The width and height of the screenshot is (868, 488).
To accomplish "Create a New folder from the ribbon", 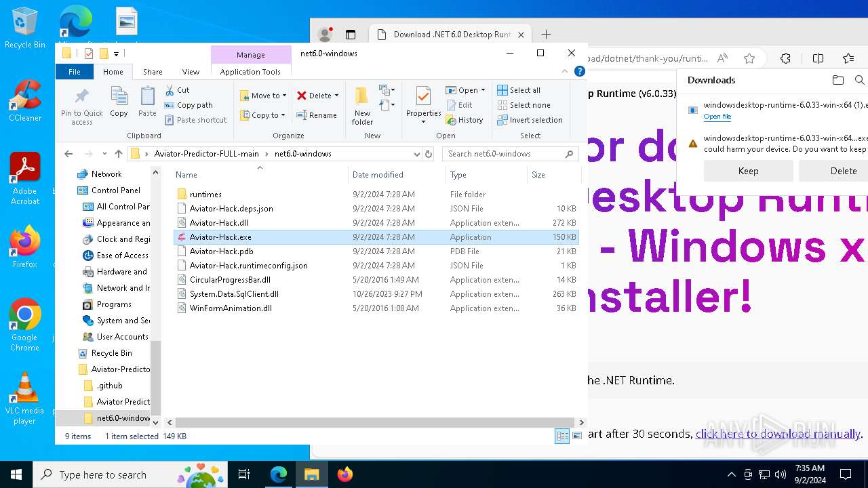I will (362, 107).
